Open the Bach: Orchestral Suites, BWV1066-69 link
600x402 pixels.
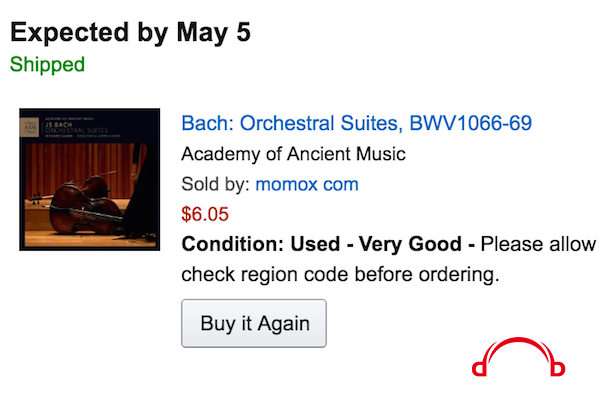point(357,123)
